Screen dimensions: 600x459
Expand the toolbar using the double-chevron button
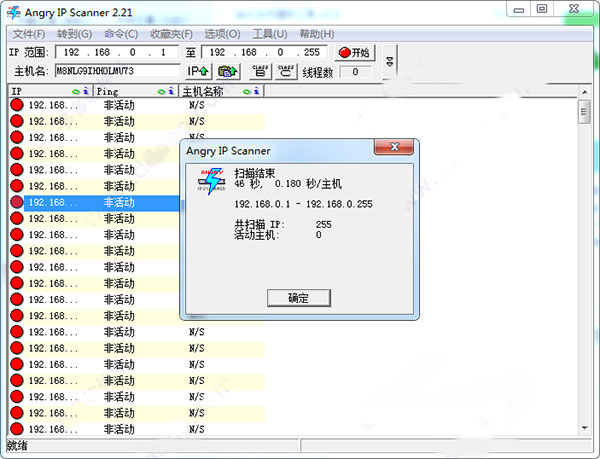389,60
